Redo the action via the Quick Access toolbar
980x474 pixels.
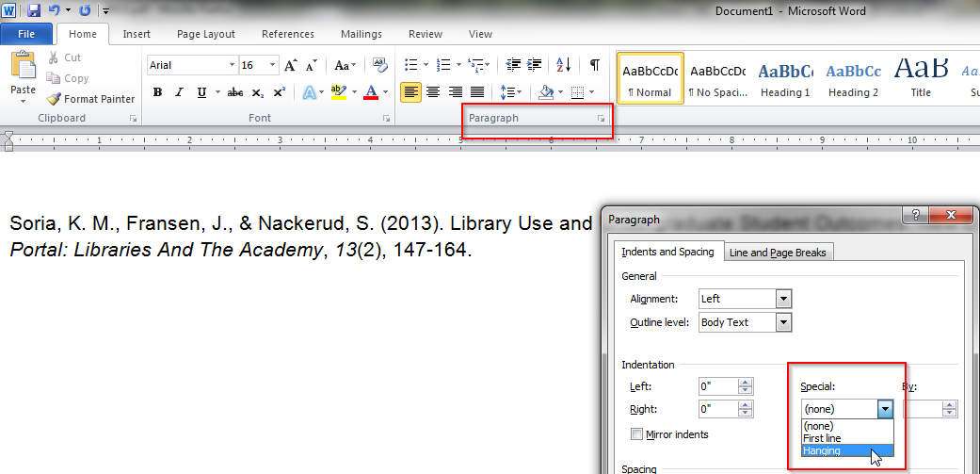pyautogui.click(x=86, y=10)
